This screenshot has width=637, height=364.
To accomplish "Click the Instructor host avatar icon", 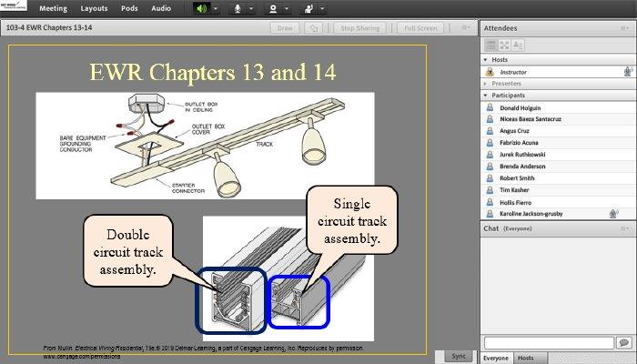I will pyautogui.click(x=490, y=72).
